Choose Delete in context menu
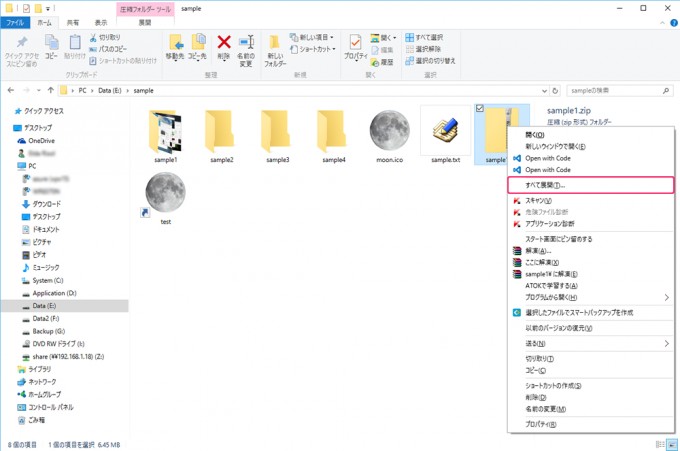This screenshot has width=680, height=451. [591, 397]
